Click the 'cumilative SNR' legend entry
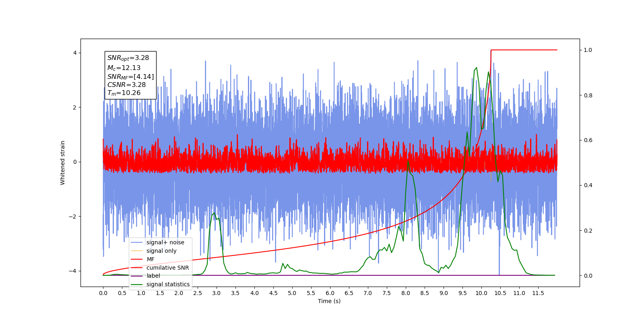Viewport: 644px width, 322px height. [x=160, y=268]
